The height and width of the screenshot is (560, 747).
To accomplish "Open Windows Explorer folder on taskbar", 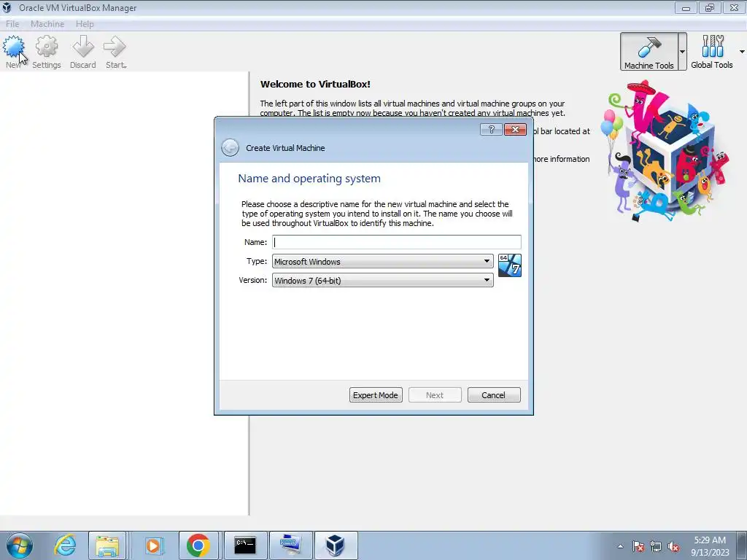I will [107, 545].
